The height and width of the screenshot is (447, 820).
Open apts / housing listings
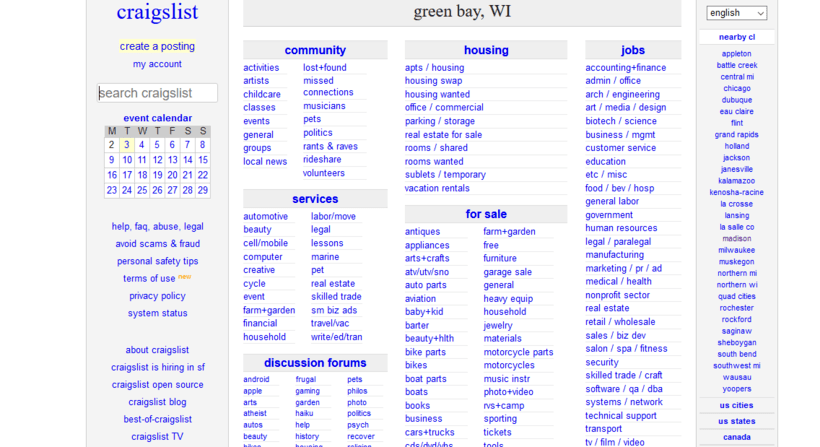point(435,67)
